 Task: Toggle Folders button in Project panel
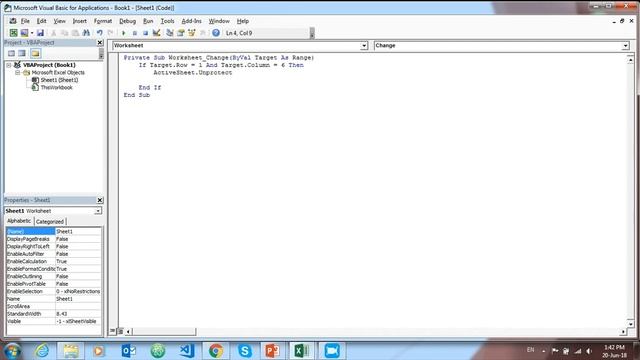(36, 53)
